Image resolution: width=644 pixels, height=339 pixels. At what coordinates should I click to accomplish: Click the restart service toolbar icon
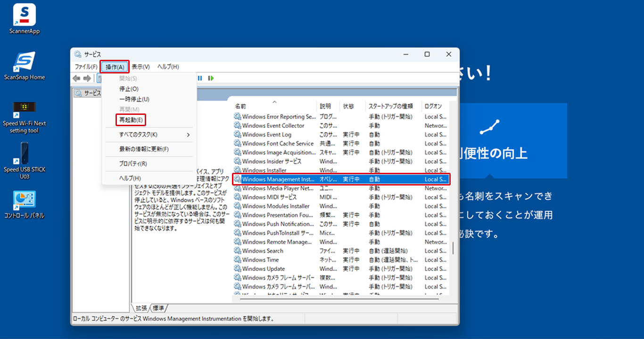point(211,78)
